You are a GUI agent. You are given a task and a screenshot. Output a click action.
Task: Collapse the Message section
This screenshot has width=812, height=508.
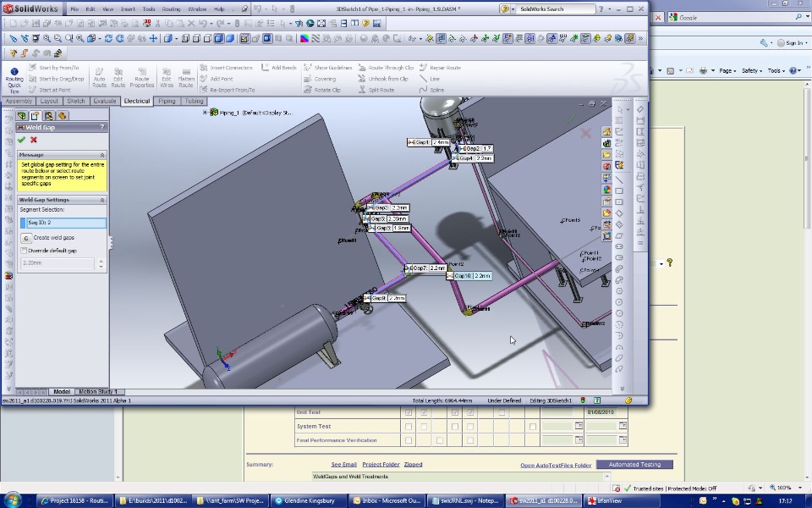[102, 155]
